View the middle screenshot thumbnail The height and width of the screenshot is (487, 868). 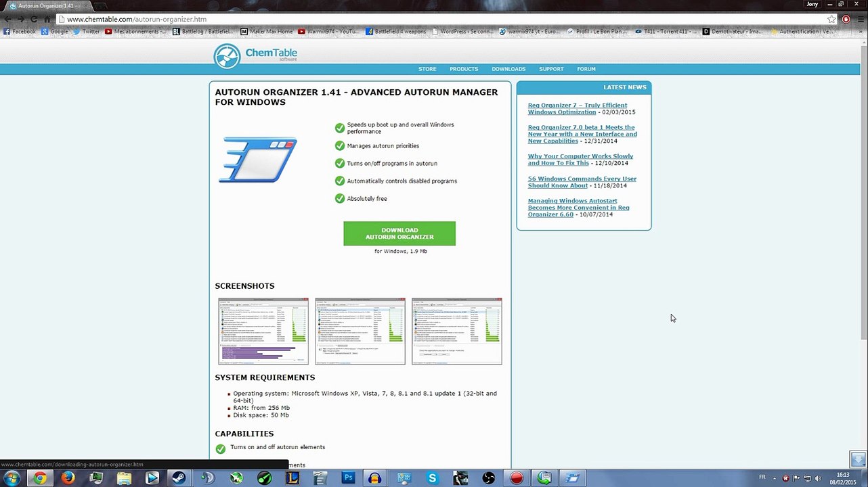click(x=360, y=331)
